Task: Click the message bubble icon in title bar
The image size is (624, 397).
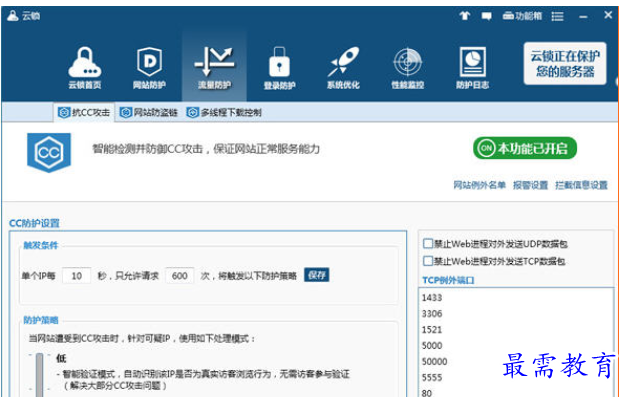Action: (x=486, y=16)
